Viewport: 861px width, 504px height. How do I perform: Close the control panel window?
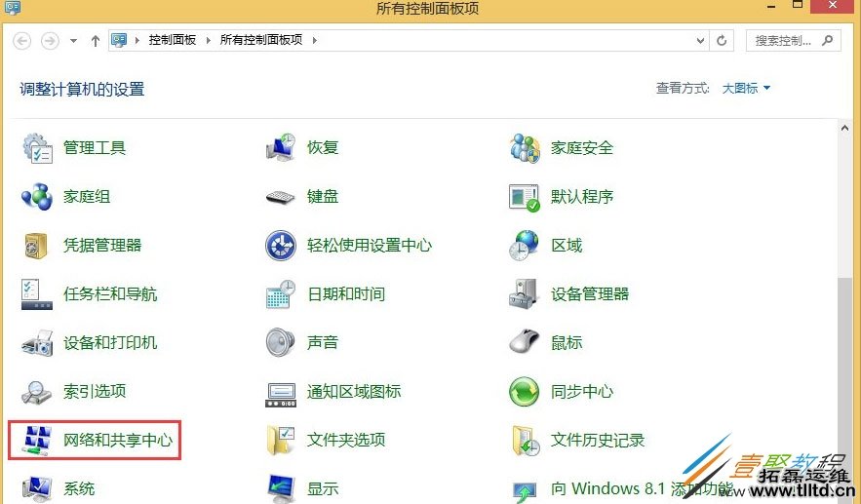click(x=833, y=6)
